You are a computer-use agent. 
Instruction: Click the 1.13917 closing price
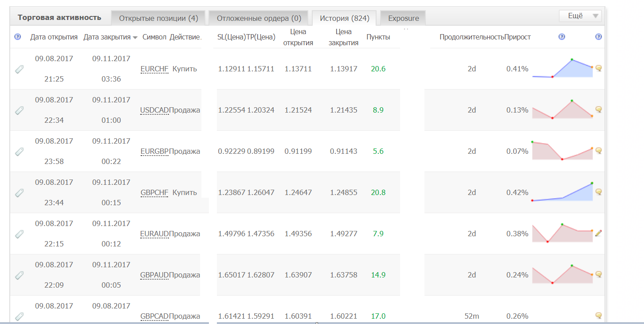(x=344, y=69)
